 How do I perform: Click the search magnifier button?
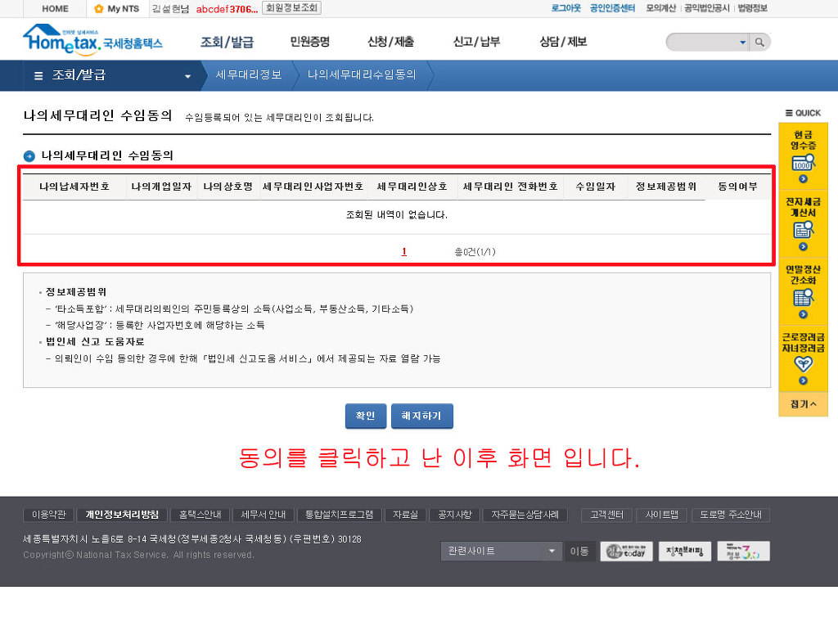759,43
